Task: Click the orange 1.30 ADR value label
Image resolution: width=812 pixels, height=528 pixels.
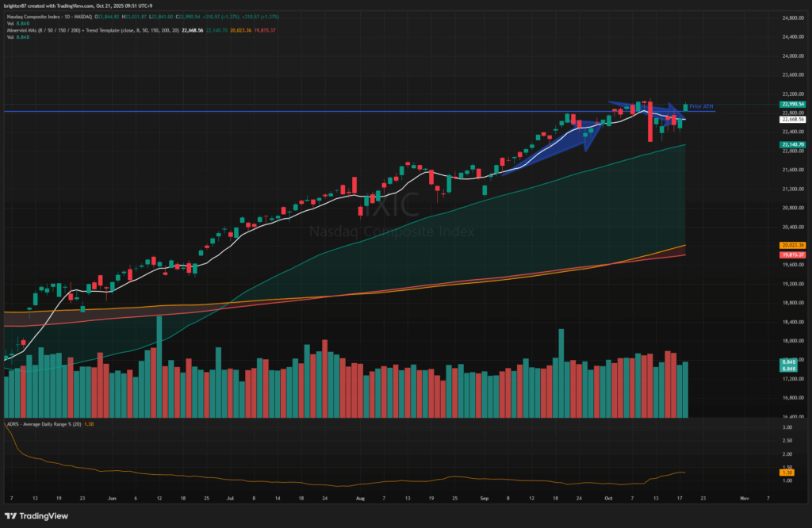Action: [788, 473]
